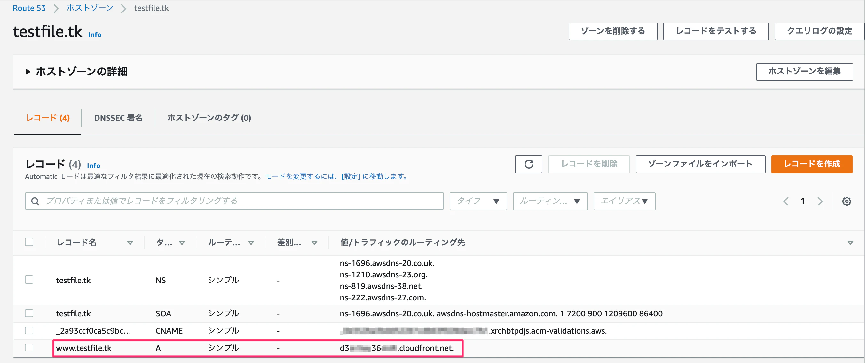Image resolution: width=868 pixels, height=363 pixels.
Task: Click the Route 53 breadcrumb link
Action: (x=29, y=8)
